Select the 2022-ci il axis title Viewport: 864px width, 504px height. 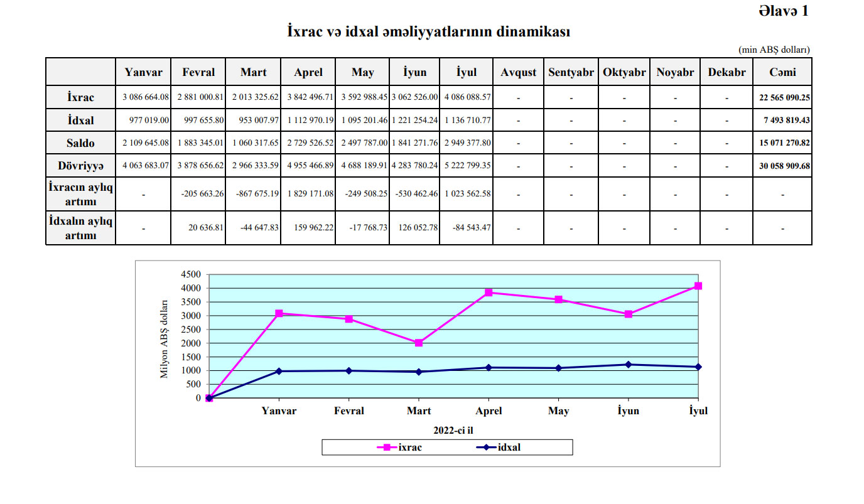click(453, 430)
